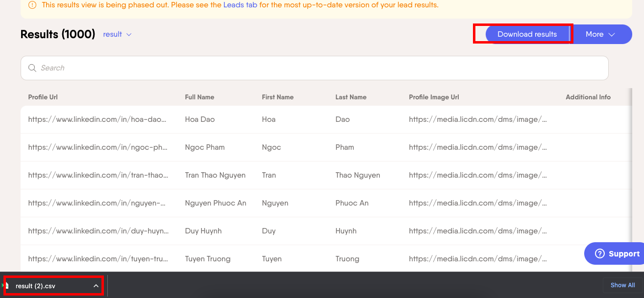Select the Full Name column header

click(x=199, y=97)
